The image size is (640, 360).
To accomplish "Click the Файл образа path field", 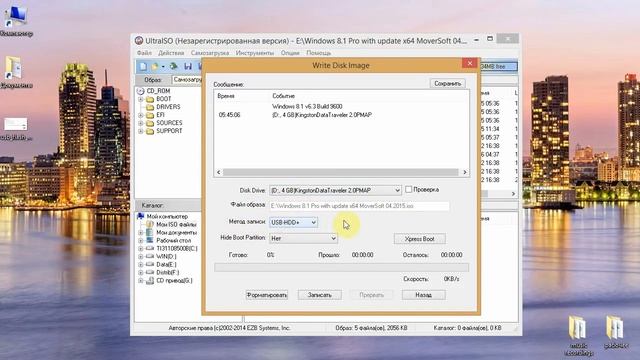I will (x=359, y=206).
